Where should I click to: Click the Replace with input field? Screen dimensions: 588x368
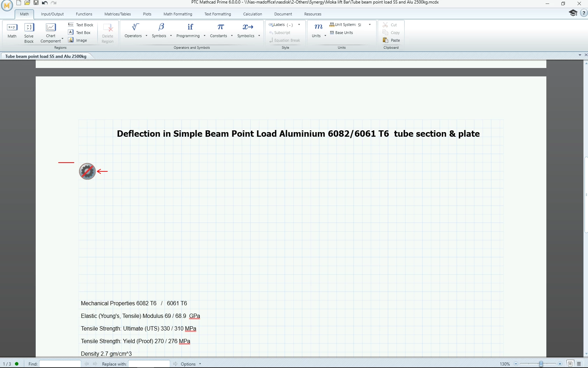tap(149, 364)
